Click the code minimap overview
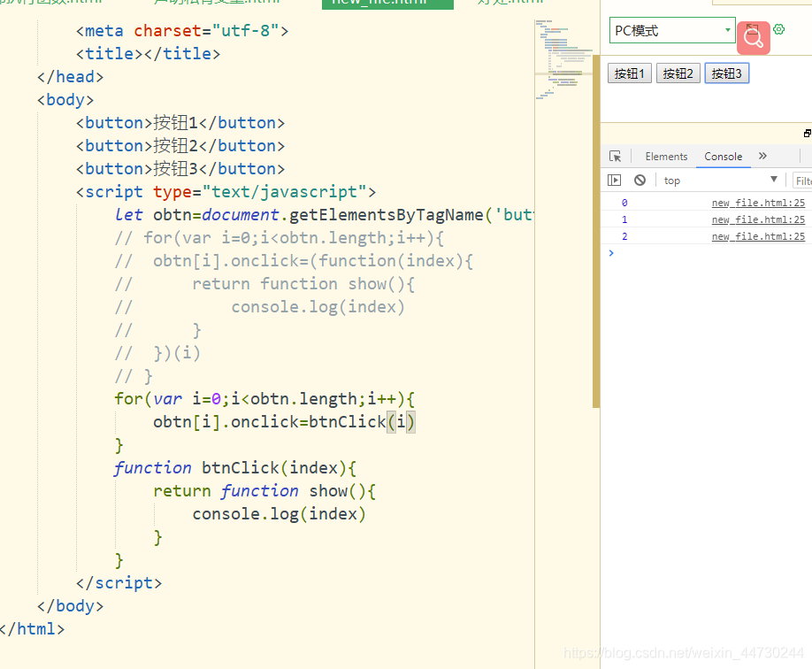Image resolution: width=812 pixels, height=669 pixels. (563, 59)
